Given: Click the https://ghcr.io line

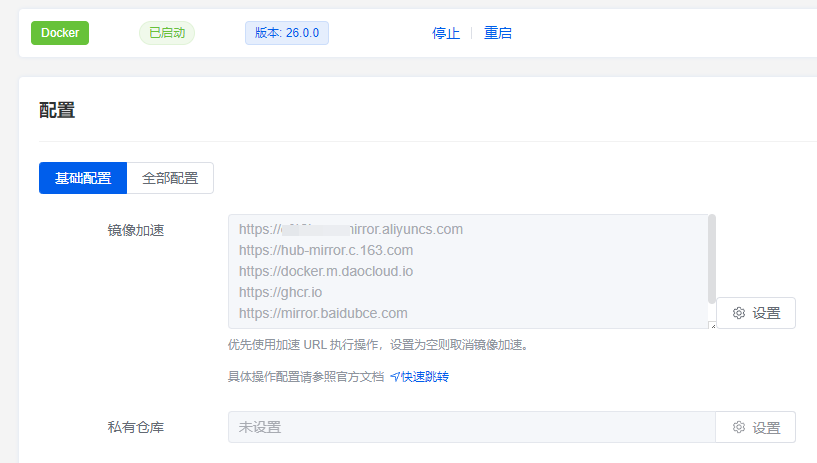Looking at the screenshot, I should 280,292.
